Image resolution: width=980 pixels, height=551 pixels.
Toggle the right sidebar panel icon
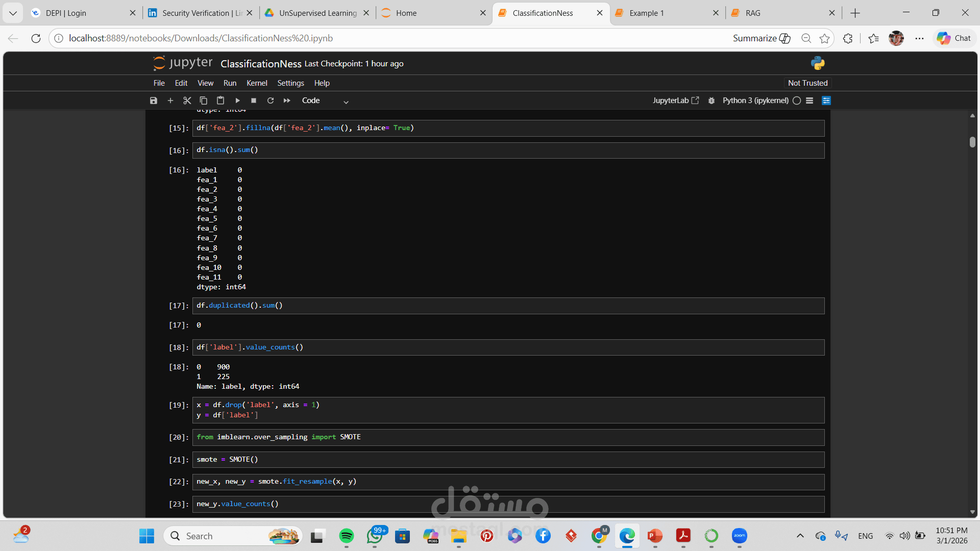(x=826, y=101)
